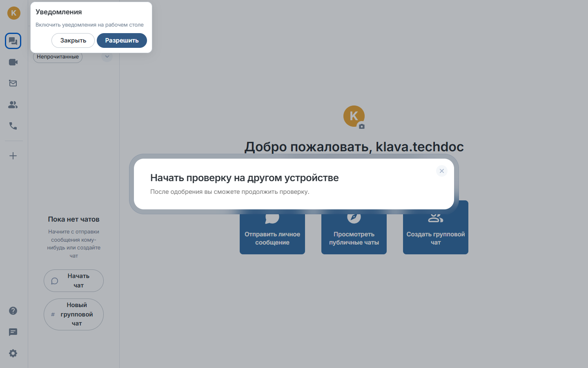
Task: Click Начать чат button
Action: [73, 281]
